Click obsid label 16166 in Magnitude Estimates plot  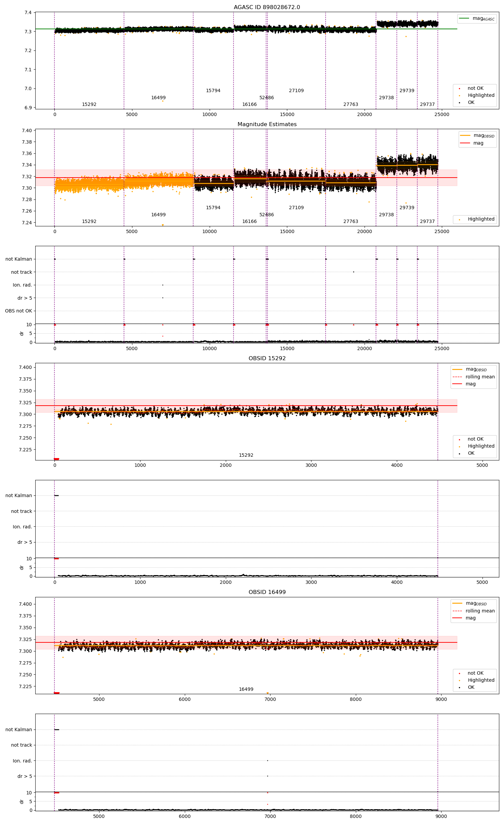tap(249, 221)
